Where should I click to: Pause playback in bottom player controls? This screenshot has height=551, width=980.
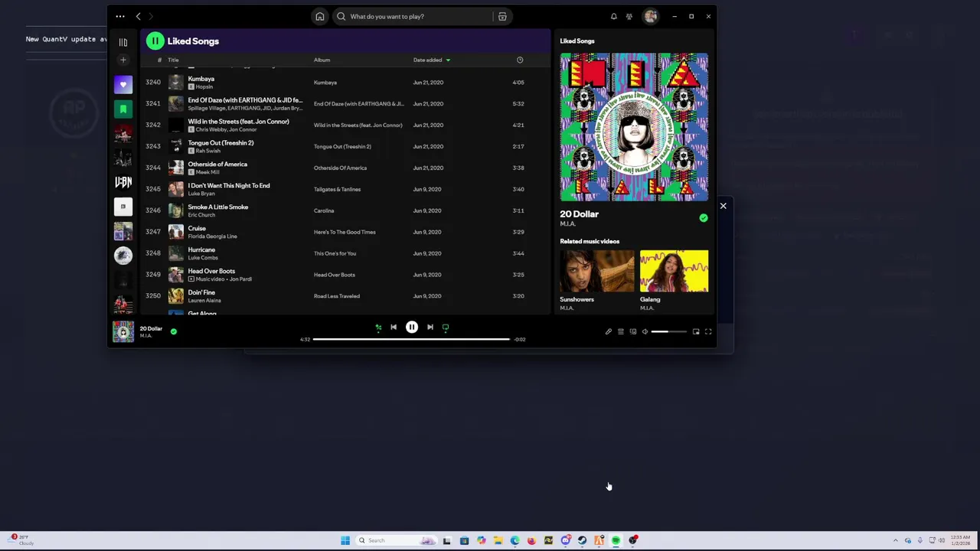click(412, 328)
